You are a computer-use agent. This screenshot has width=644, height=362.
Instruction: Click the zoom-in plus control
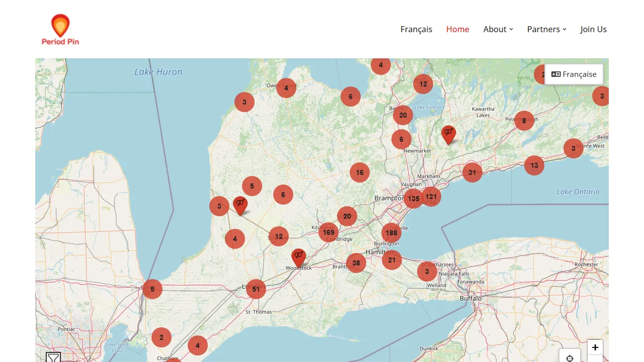pyautogui.click(x=595, y=347)
